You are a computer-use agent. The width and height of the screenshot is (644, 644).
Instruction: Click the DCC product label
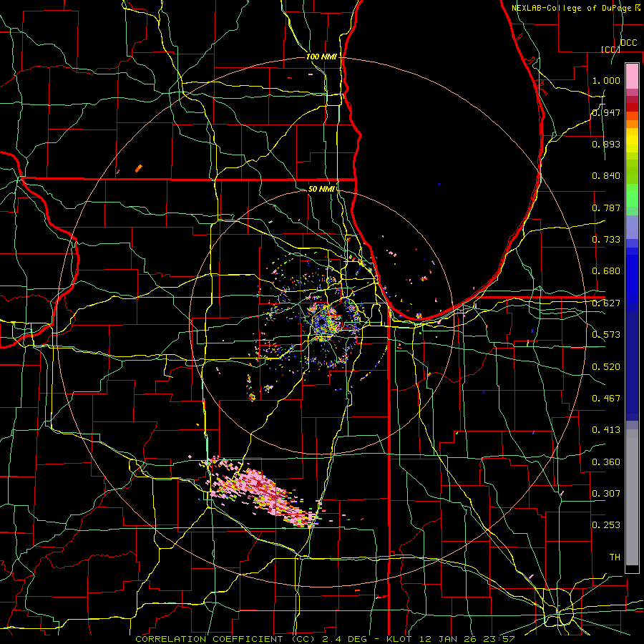[628, 43]
